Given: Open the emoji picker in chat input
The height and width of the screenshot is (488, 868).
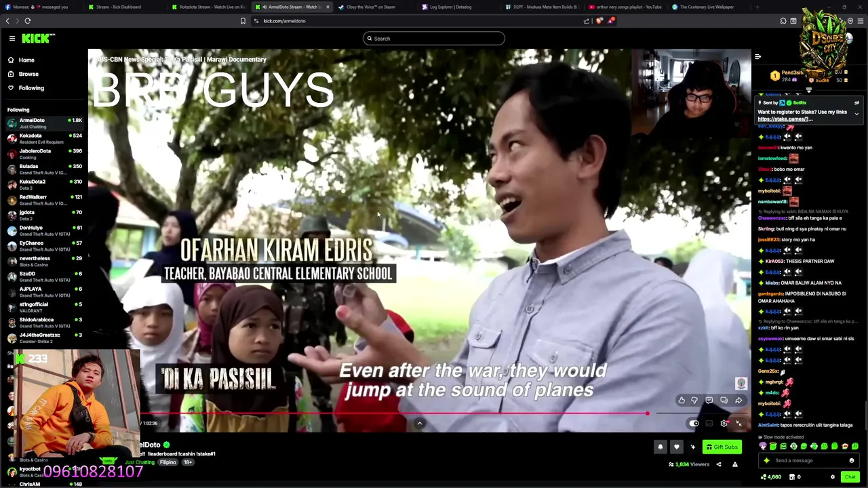Looking at the screenshot, I should pyautogui.click(x=852, y=461).
